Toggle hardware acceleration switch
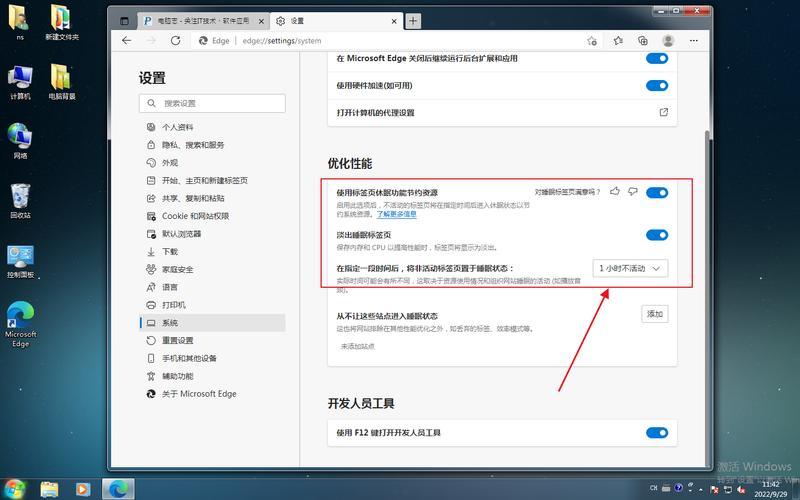800x500 pixels. [x=656, y=86]
